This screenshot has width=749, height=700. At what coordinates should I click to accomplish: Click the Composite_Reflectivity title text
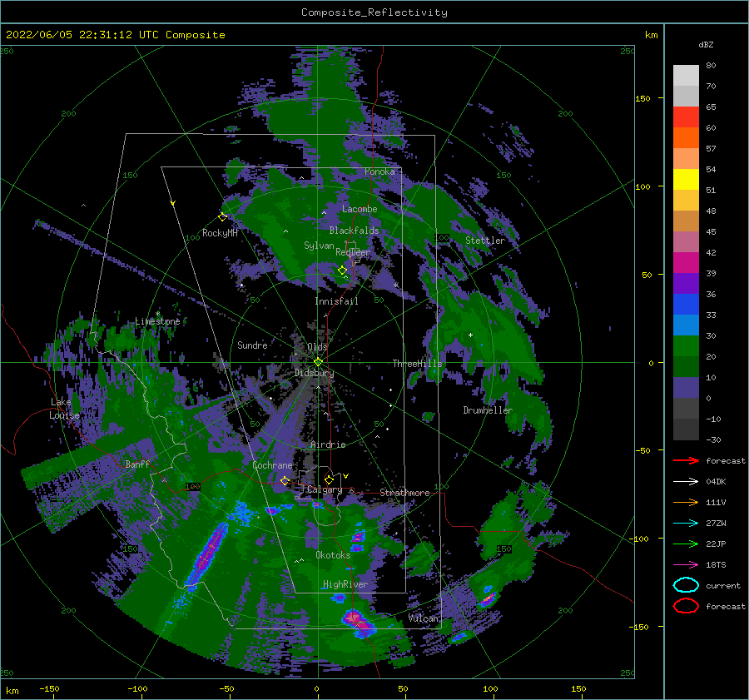click(x=374, y=12)
